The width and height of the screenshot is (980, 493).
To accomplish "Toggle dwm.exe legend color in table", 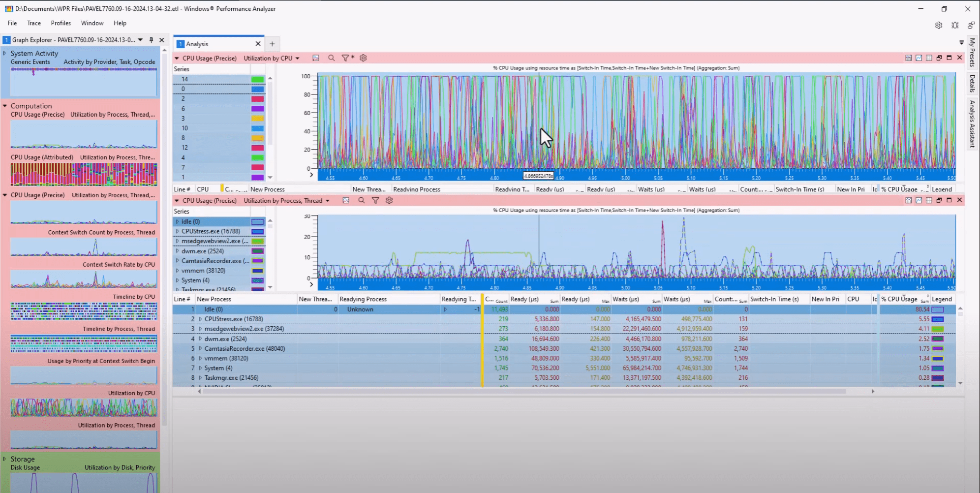I will point(938,339).
